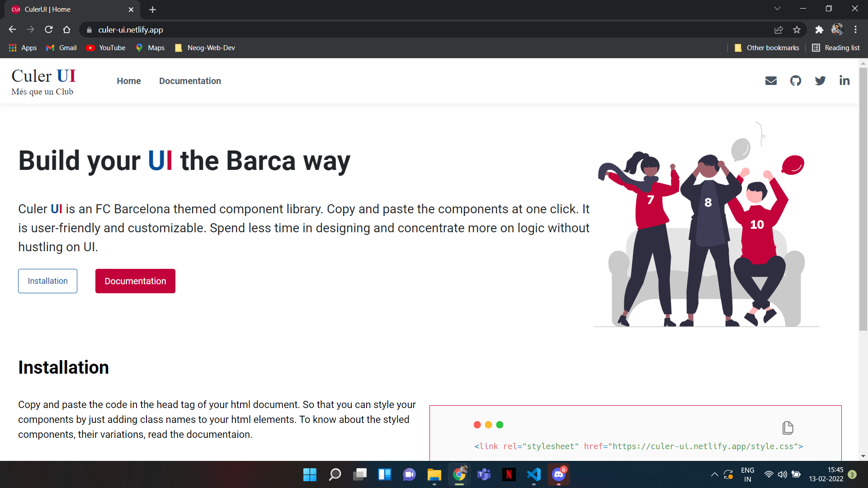Click the page vertical scrollbar thumb
The image size is (868, 488).
pyautogui.click(x=863, y=199)
